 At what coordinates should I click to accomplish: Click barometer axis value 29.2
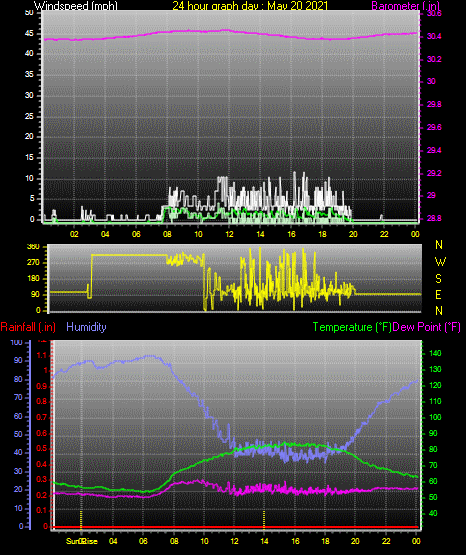click(x=434, y=173)
